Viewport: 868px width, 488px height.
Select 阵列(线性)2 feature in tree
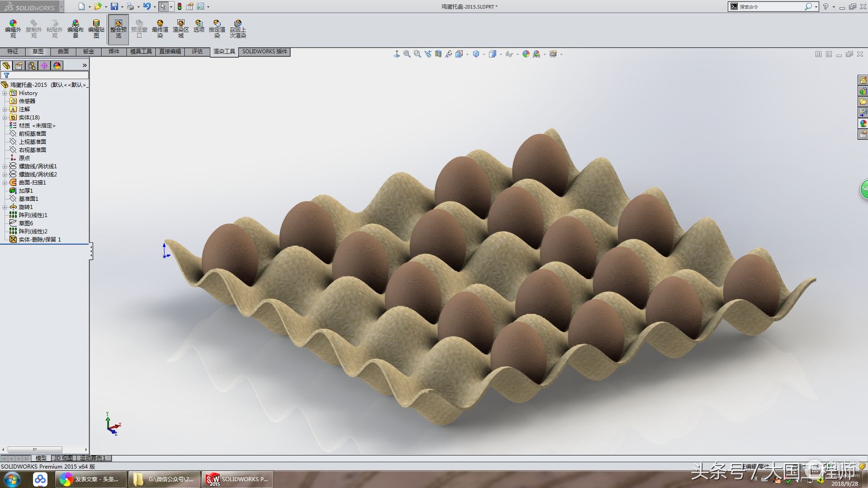point(33,232)
